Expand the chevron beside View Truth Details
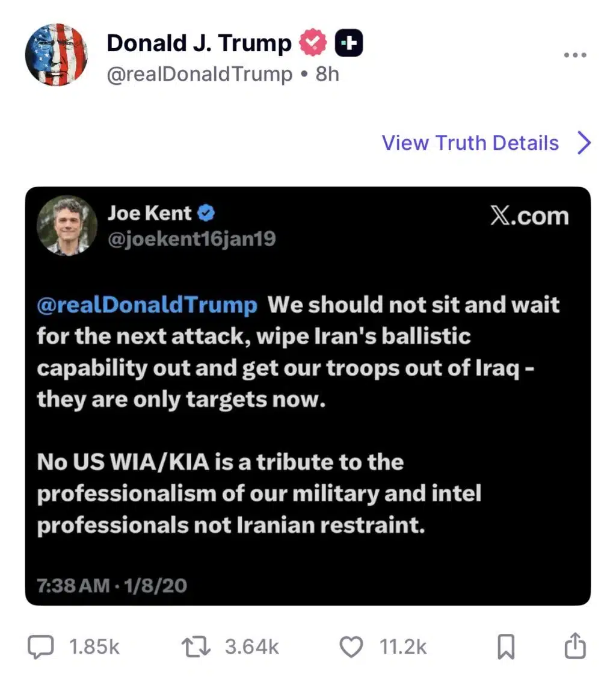Screen dimensions: 616x682 click(x=584, y=143)
